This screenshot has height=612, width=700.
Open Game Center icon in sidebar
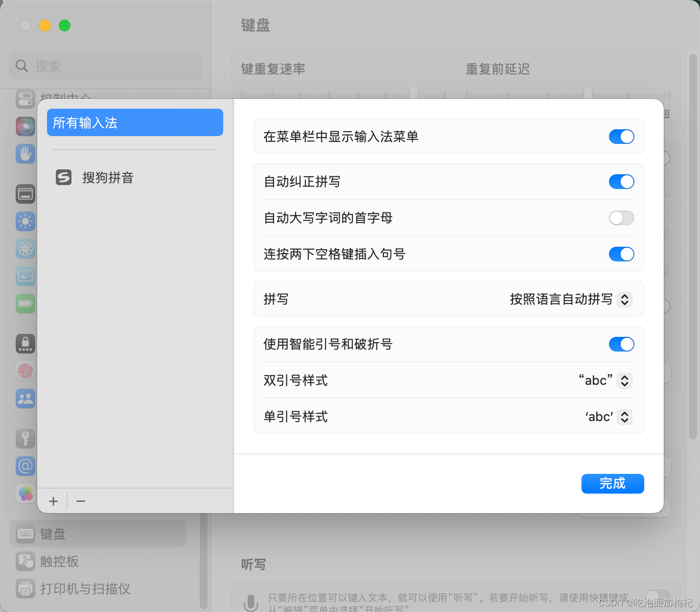point(25,494)
